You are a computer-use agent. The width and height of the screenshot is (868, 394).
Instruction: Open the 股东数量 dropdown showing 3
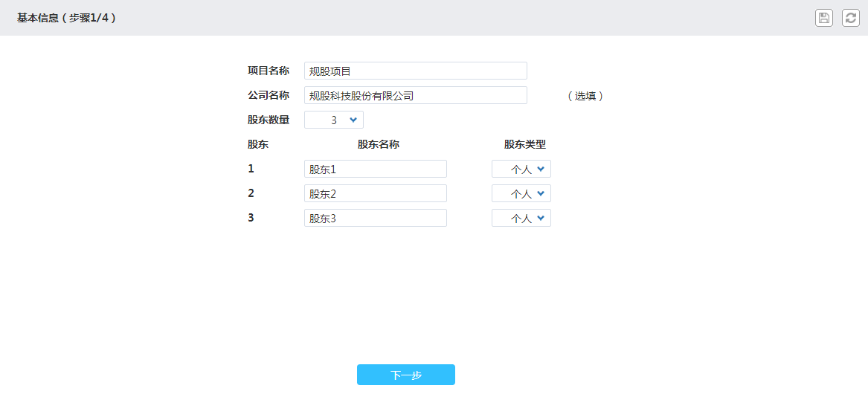334,120
